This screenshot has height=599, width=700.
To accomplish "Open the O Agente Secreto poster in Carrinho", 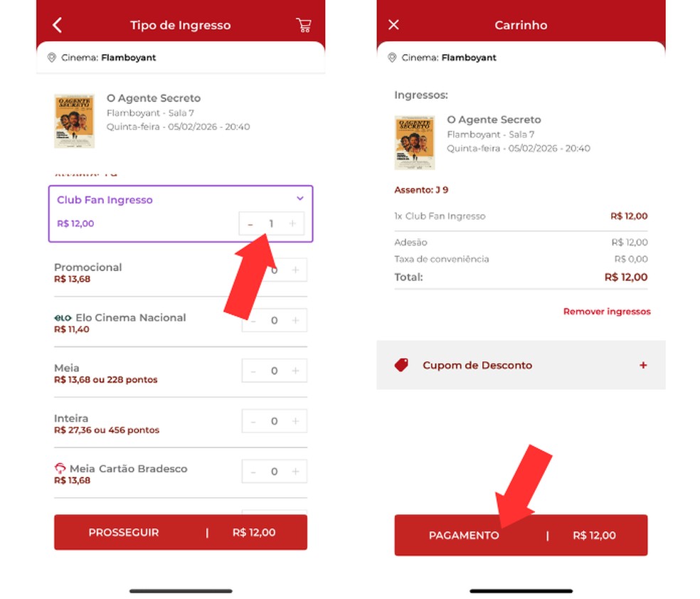I will coord(415,142).
